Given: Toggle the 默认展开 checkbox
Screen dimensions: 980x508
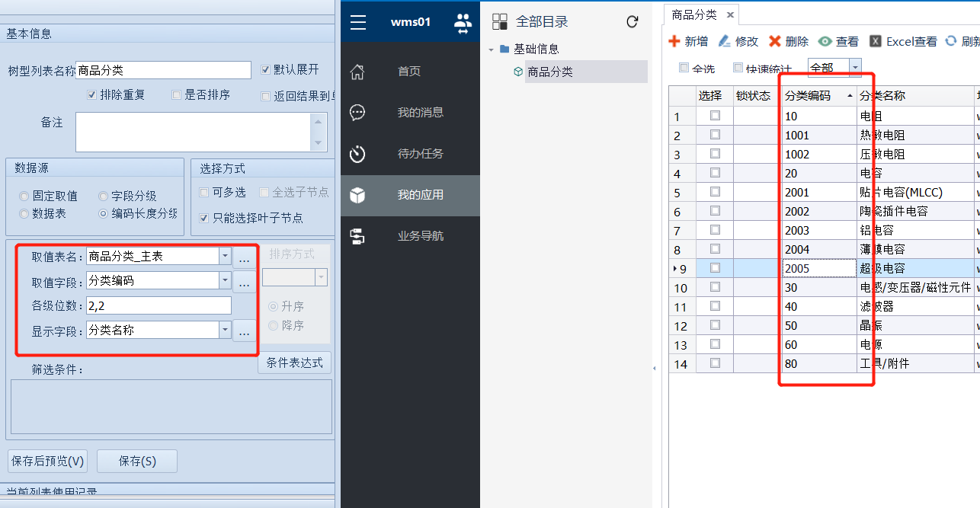Looking at the screenshot, I should (x=265, y=70).
